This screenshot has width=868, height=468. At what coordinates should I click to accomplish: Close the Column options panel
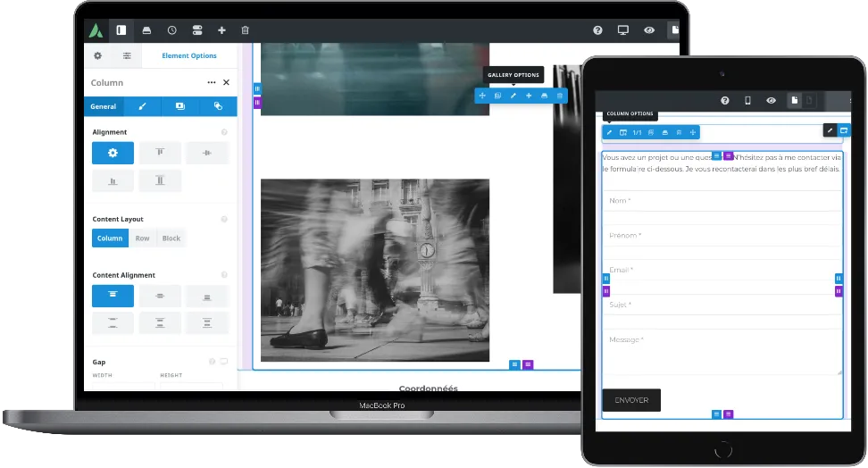(227, 82)
